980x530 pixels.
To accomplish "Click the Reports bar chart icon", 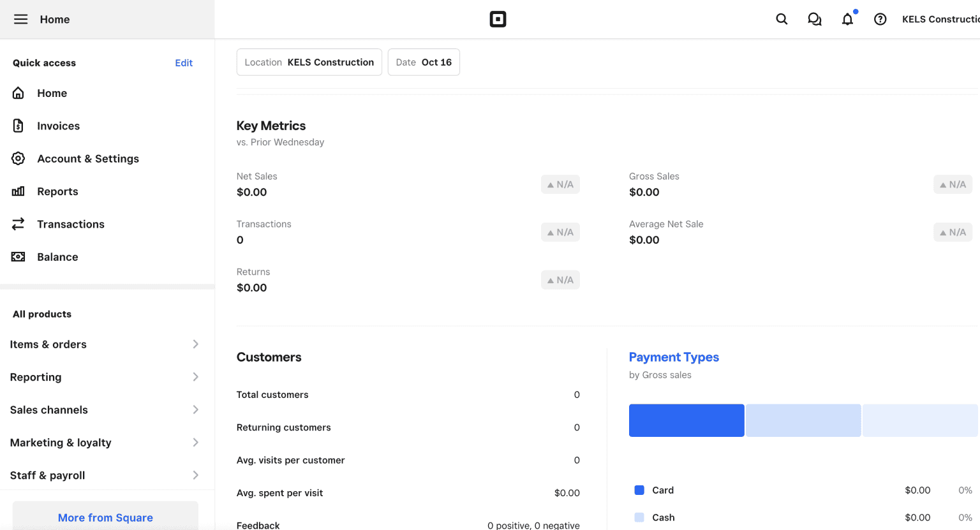I will pyautogui.click(x=18, y=191).
